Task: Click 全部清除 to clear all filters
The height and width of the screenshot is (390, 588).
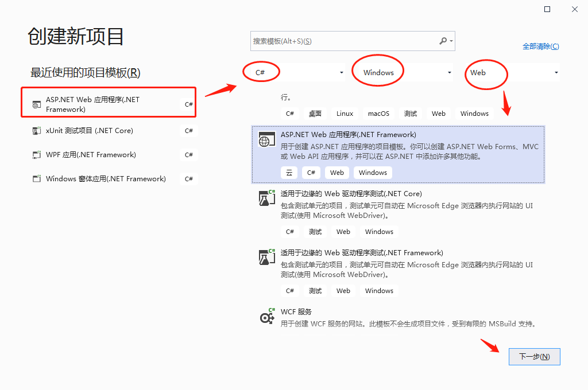Action: (541, 46)
